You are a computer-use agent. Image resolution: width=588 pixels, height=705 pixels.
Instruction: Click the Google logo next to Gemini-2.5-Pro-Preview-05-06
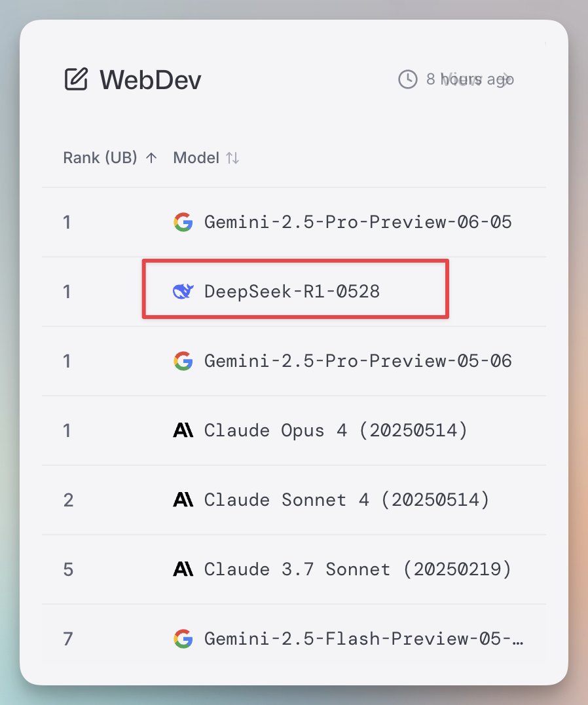coord(183,361)
